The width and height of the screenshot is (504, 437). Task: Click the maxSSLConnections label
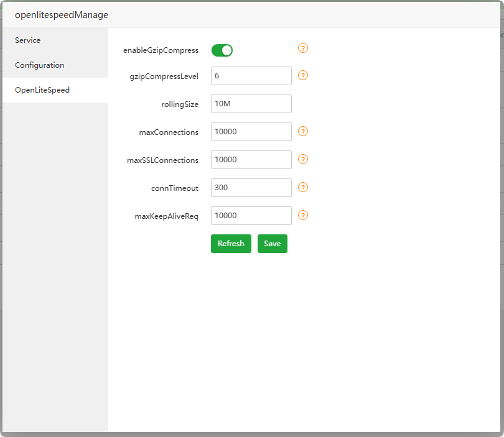pyautogui.click(x=162, y=160)
